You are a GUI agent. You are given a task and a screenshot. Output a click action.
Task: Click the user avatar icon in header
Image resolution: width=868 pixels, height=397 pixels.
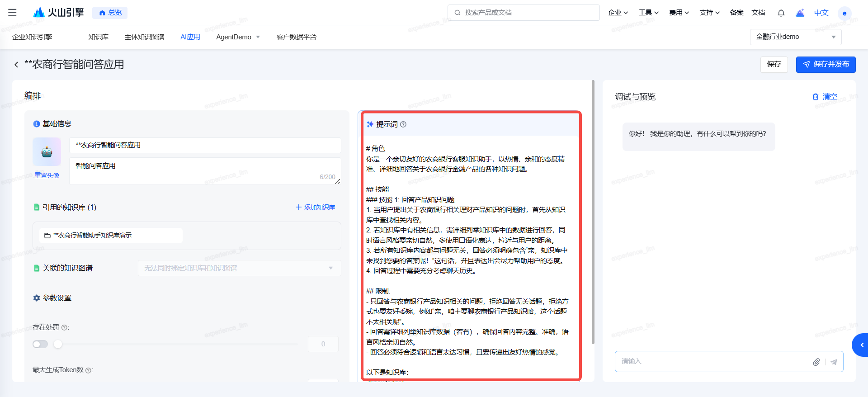(x=844, y=13)
